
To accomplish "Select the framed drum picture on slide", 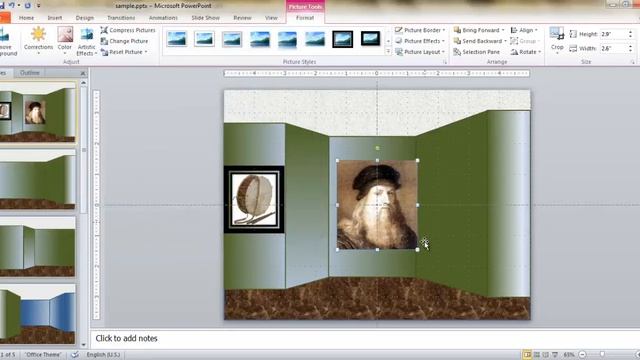I will (254, 200).
